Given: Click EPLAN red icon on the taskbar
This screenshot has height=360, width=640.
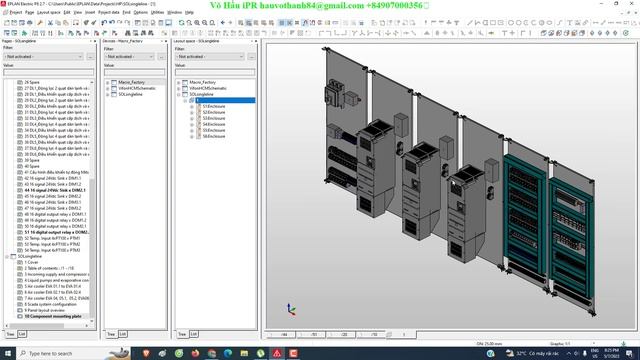Looking at the screenshot, I should coord(277,353).
